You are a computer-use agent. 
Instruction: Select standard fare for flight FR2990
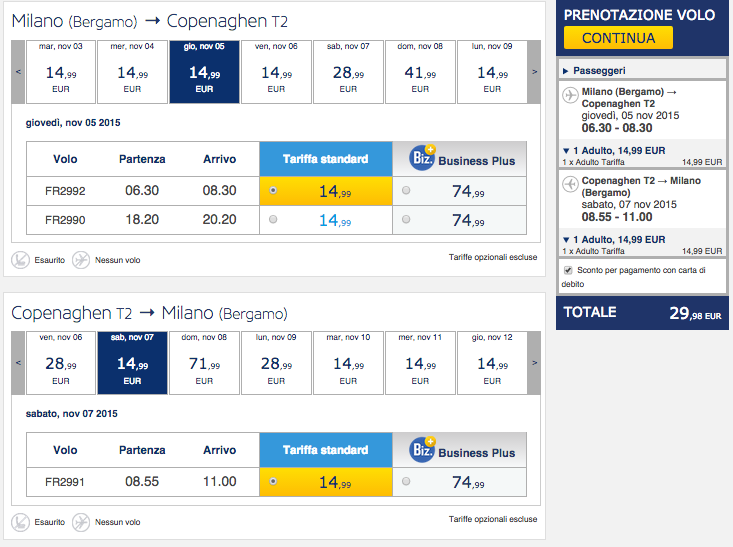point(274,221)
